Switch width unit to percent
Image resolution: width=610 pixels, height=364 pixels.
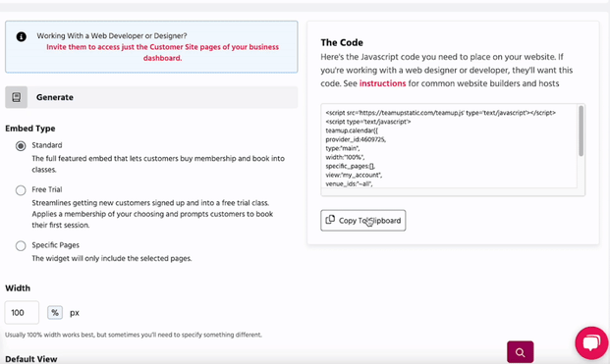(x=55, y=312)
